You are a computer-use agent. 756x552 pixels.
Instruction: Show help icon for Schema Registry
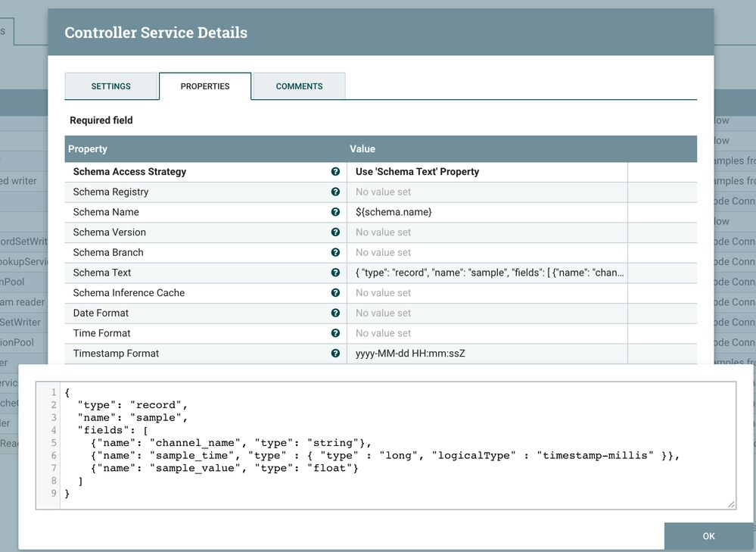pyautogui.click(x=335, y=192)
